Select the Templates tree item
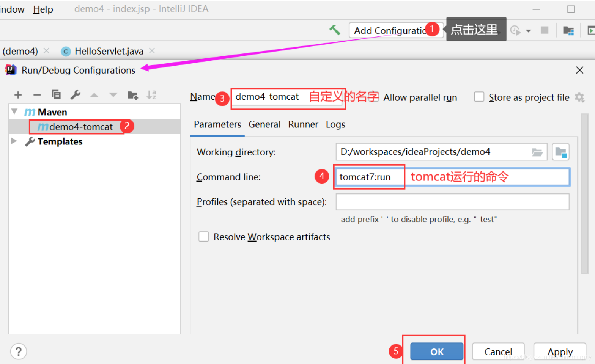The width and height of the screenshot is (595, 364). [x=60, y=141]
